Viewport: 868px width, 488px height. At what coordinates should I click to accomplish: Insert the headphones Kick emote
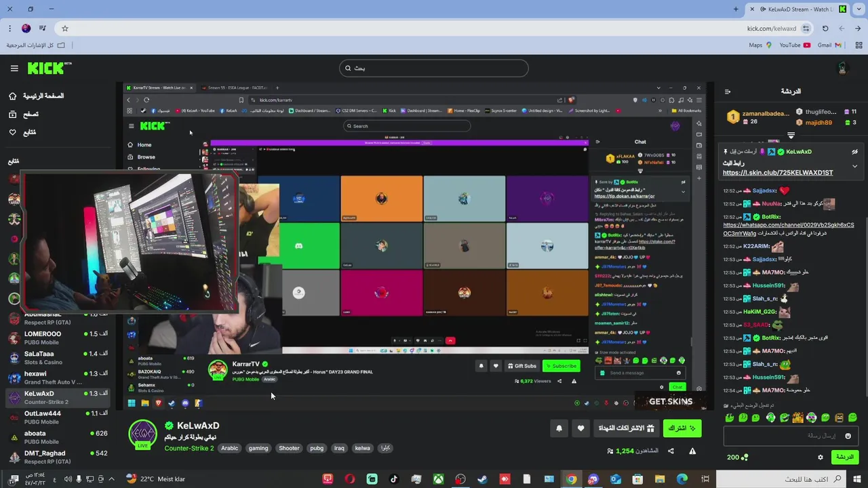(x=770, y=418)
